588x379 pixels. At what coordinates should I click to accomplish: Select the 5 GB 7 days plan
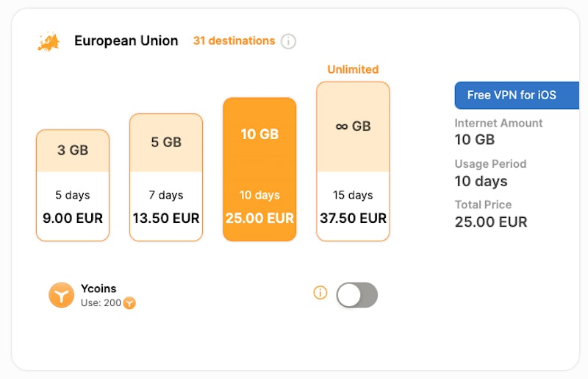[x=166, y=177]
